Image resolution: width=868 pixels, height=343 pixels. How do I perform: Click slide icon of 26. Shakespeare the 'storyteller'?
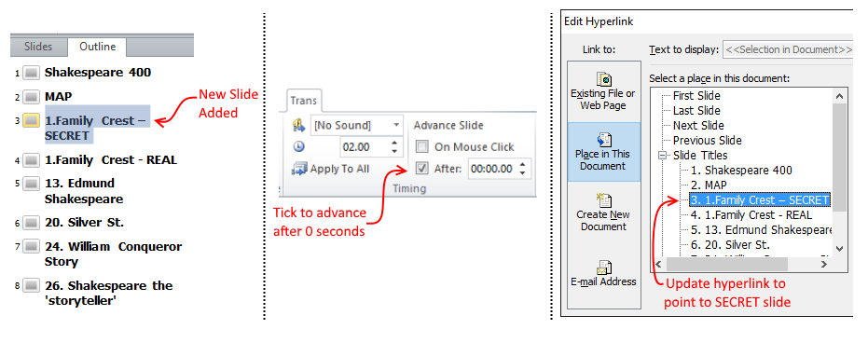tap(32, 286)
